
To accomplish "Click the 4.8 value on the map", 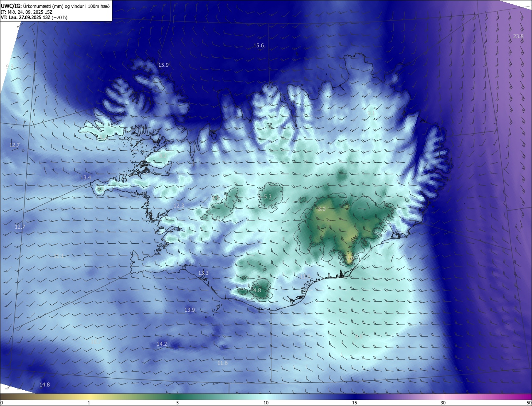I will point(257,291).
